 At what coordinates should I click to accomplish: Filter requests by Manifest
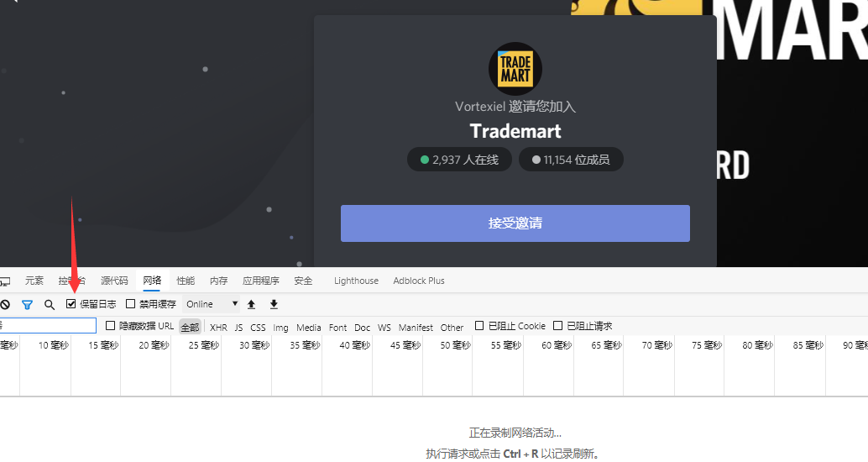416,328
